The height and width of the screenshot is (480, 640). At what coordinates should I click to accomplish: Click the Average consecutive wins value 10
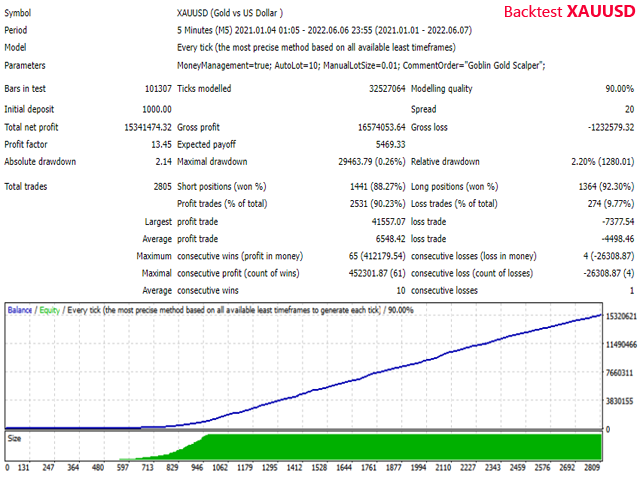[x=401, y=291]
